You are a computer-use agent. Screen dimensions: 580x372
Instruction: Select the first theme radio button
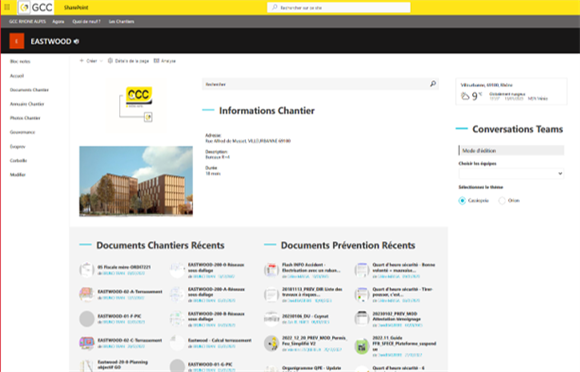462,200
